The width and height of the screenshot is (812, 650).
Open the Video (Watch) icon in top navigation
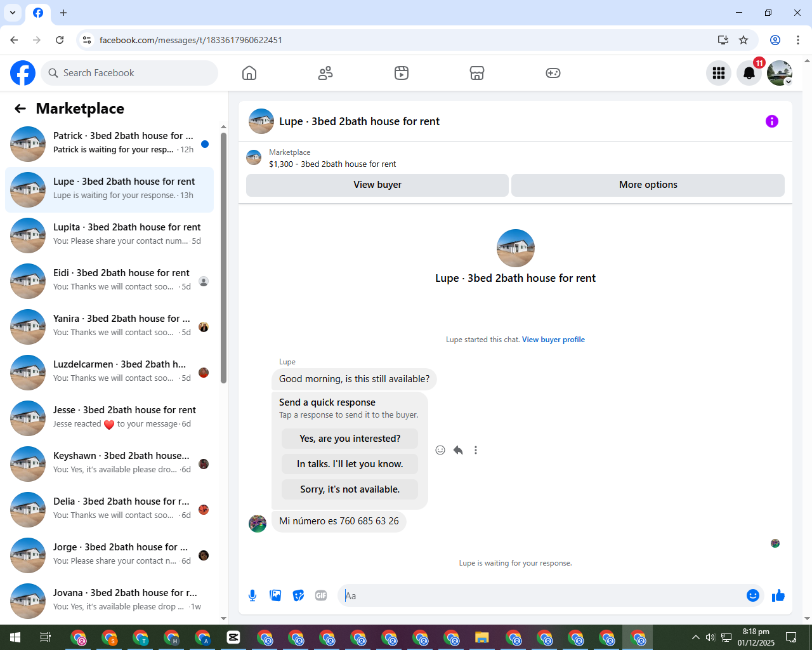tap(402, 73)
